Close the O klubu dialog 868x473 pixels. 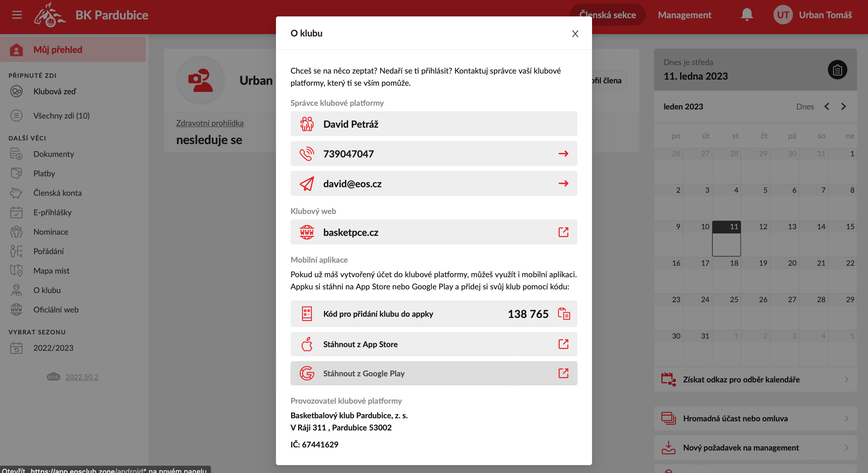coord(575,33)
